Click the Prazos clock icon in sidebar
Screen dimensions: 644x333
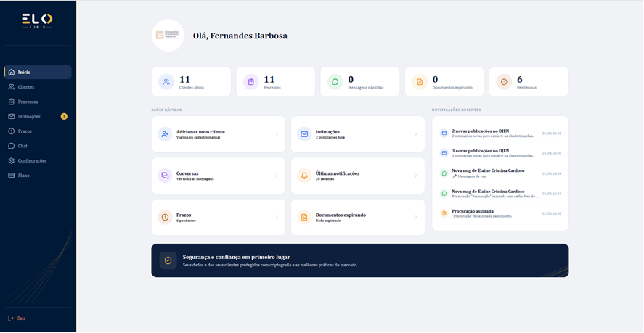point(12,131)
